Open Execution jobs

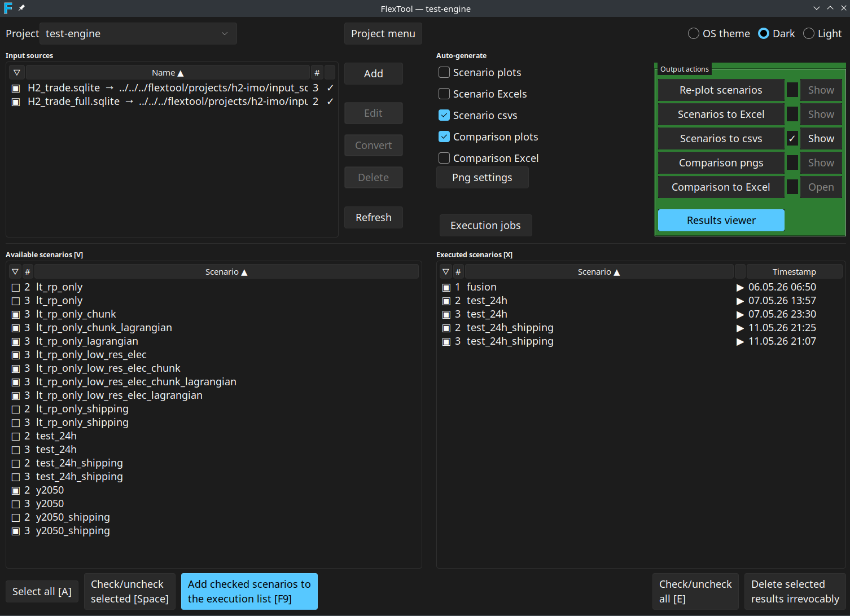(486, 225)
